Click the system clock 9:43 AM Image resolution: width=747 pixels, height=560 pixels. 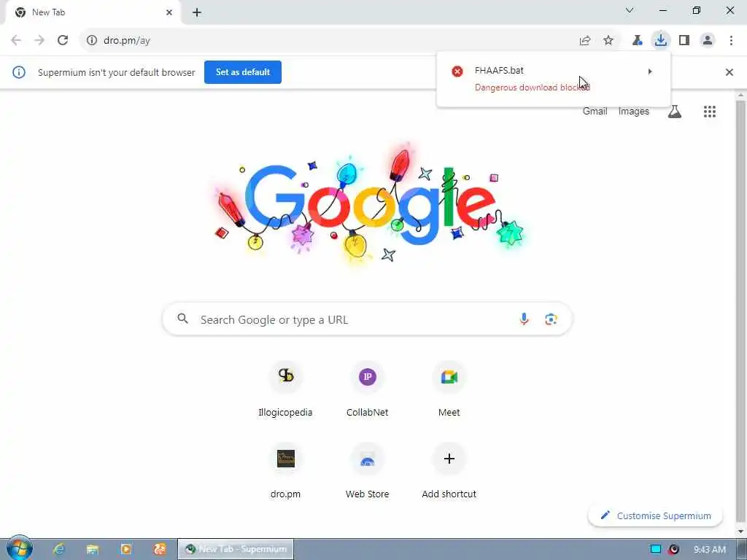pyautogui.click(x=709, y=550)
